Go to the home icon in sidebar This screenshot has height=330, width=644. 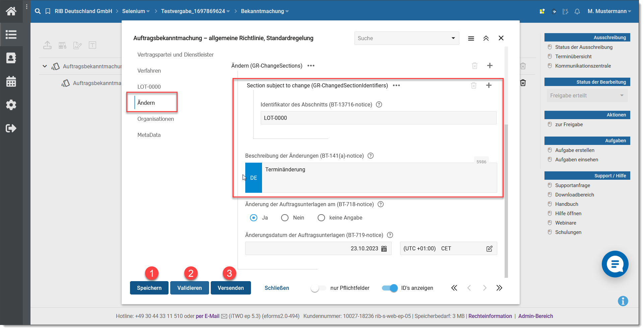(11, 11)
